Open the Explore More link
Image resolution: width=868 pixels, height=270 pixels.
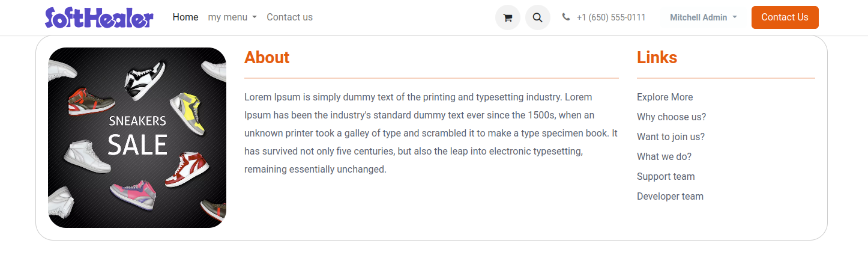point(665,97)
